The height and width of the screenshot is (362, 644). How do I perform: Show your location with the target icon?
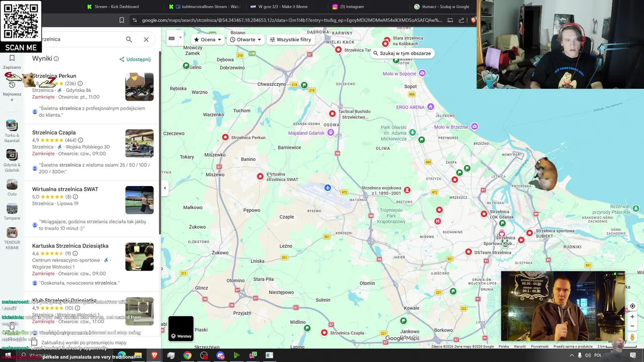(632, 306)
